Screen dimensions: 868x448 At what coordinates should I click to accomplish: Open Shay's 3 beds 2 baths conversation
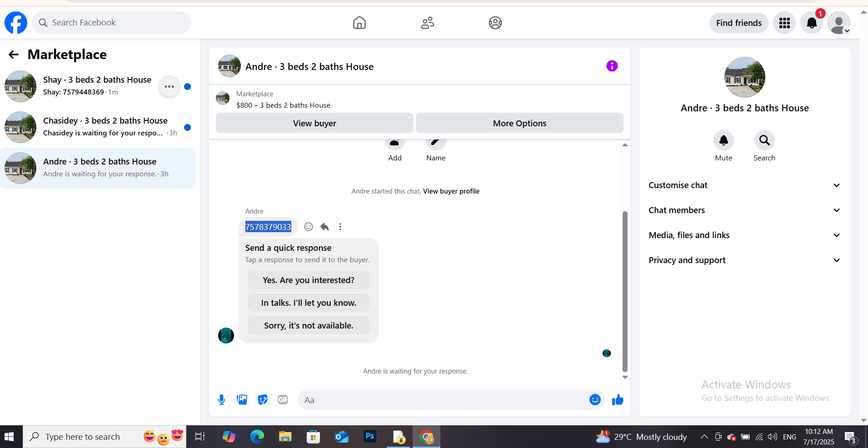(x=98, y=86)
